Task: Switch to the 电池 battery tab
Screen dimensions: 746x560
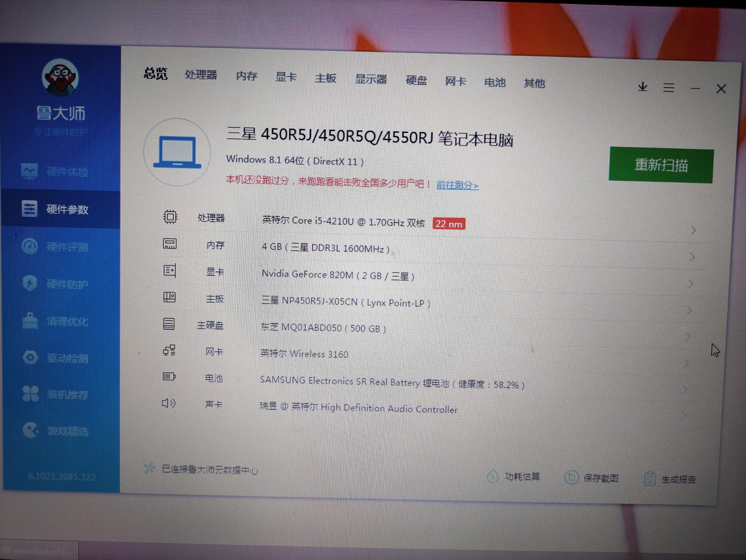Action: point(495,82)
